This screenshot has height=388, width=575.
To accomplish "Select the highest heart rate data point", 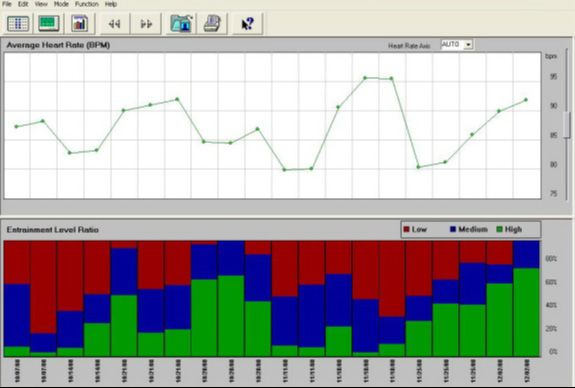I will click(x=365, y=78).
